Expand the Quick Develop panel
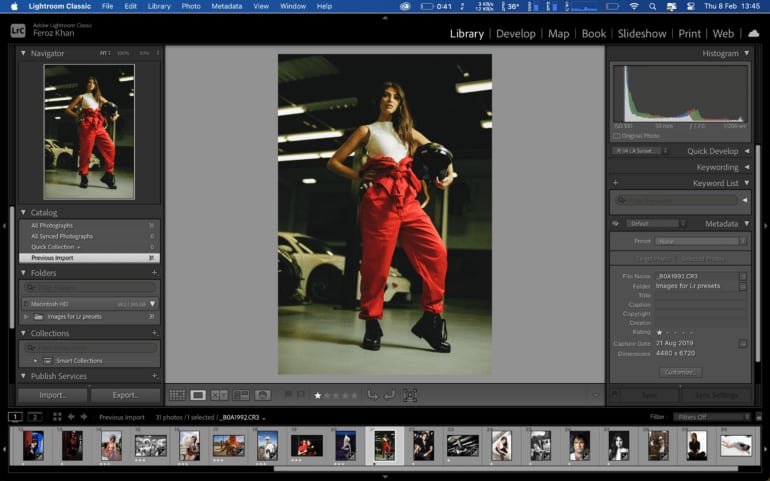The width and height of the screenshot is (770, 481). coord(746,151)
